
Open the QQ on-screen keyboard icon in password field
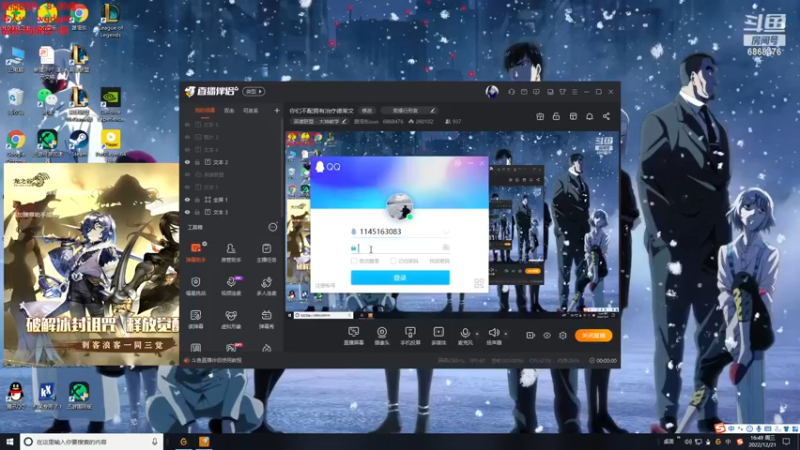coord(445,247)
